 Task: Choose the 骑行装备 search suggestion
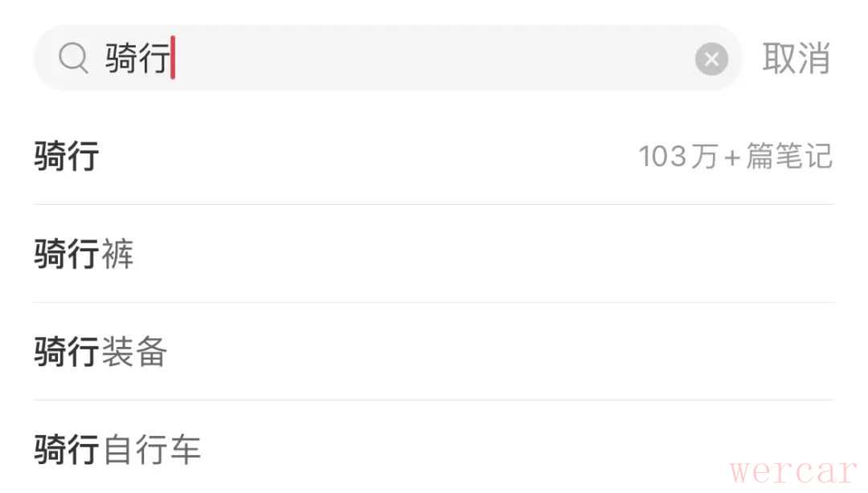[x=100, y=352]
